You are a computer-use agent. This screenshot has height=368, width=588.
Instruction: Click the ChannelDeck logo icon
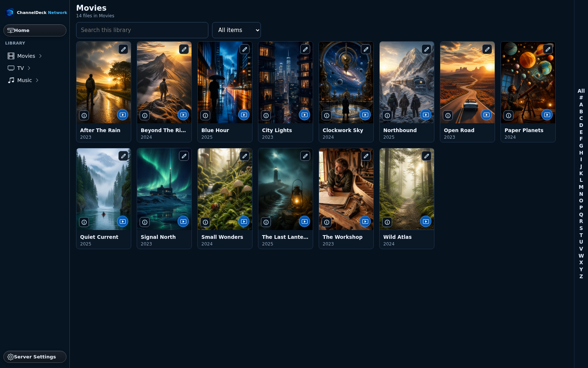(x=10, y=13)
